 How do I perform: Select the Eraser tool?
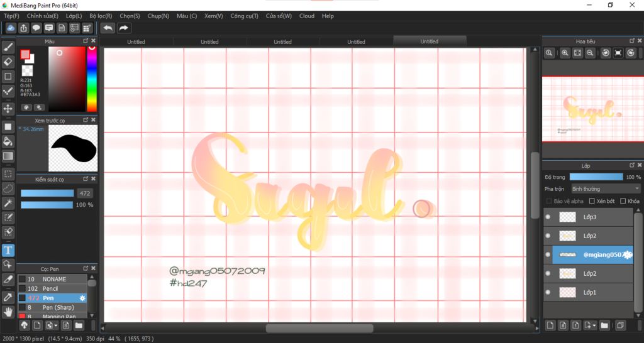(x=8, y=62)
